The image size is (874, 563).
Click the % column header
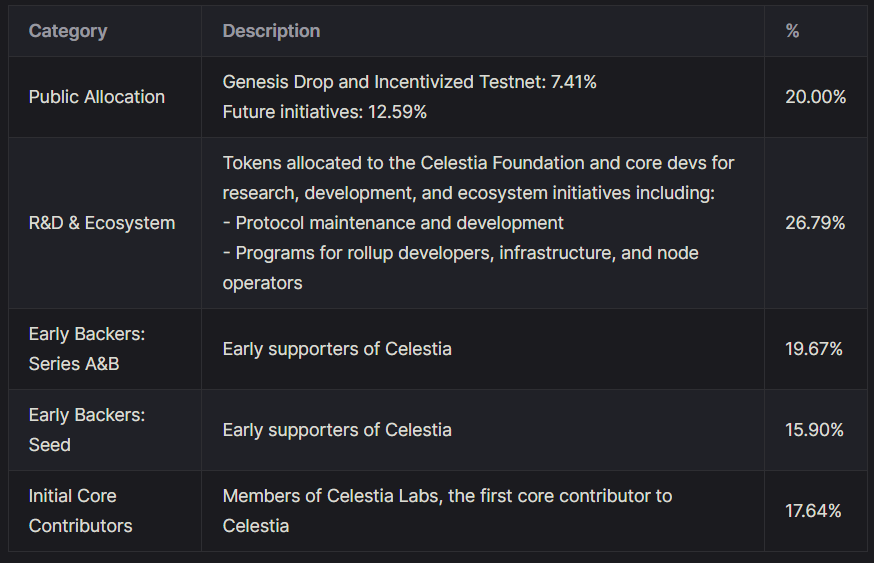792,31
